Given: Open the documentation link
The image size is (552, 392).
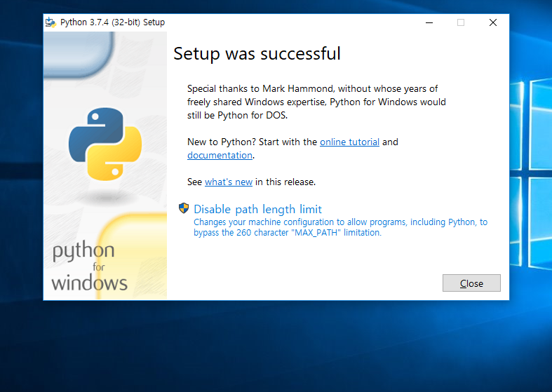Looking at the screenshot, I should (x=220, y=155).
